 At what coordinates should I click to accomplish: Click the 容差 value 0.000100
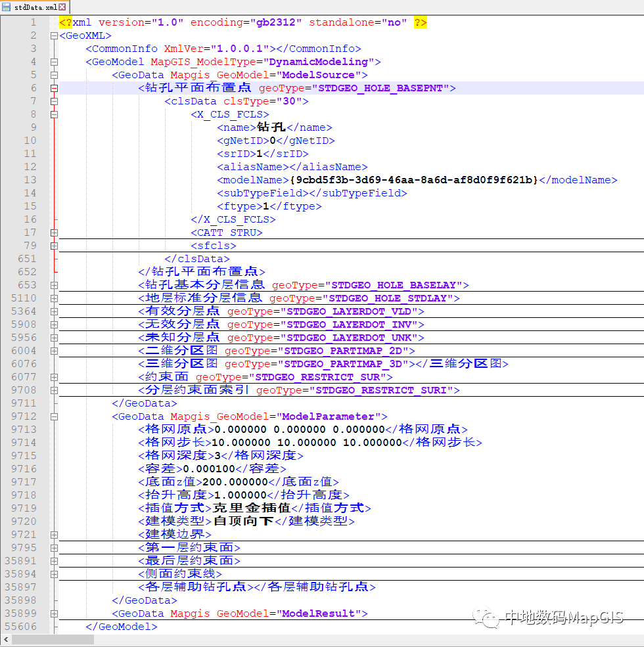(209, 469)
